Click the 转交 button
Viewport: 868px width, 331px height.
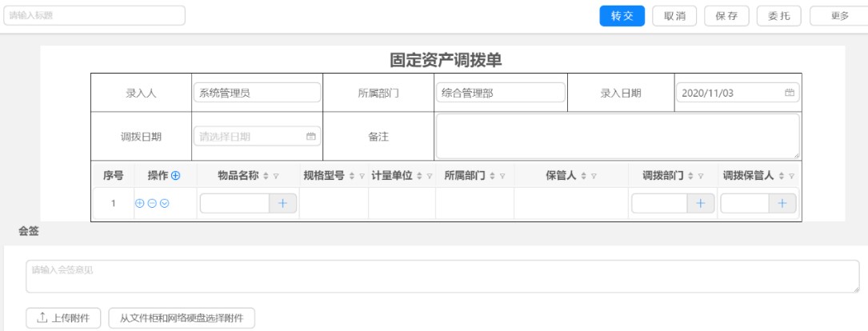tap(622, 16)
